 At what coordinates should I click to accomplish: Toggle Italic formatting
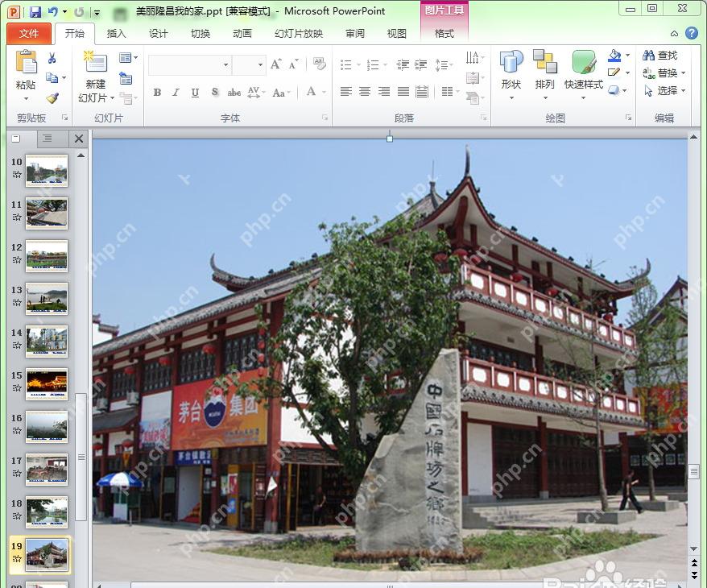coord(176,93)
